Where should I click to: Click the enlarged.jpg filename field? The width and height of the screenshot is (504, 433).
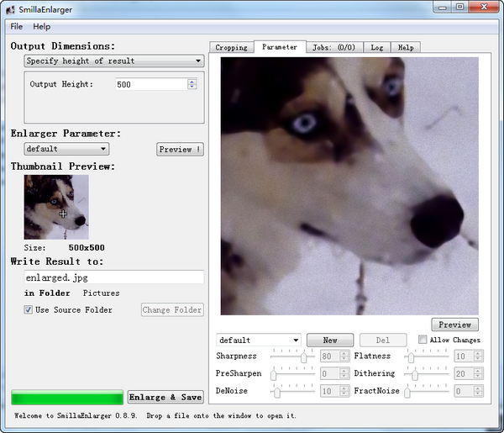113,277
